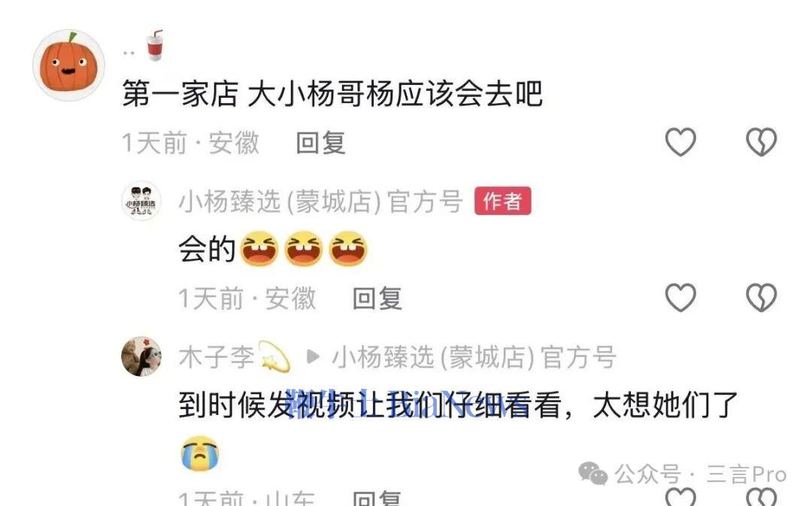Image resolution: width=812 pixels, height=506 pixels.
Task: Reply to the author's 会的 comment
Action: [377, 298]
